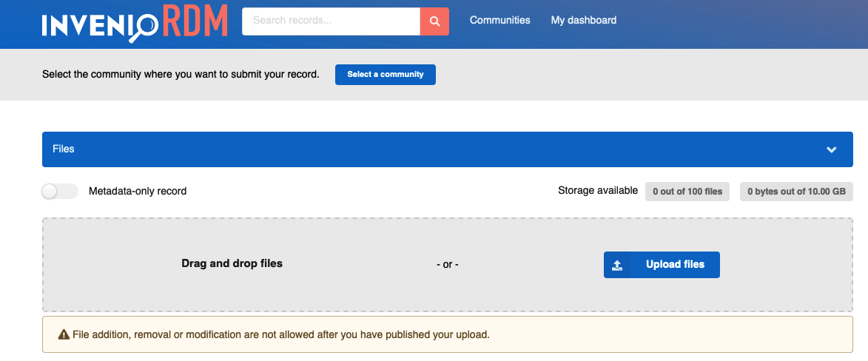The width and height of the screenshot is (868, 361).
Task: Click the '0 bytes out of 10.00 GB' badge
Action: (x=796, y=192)
